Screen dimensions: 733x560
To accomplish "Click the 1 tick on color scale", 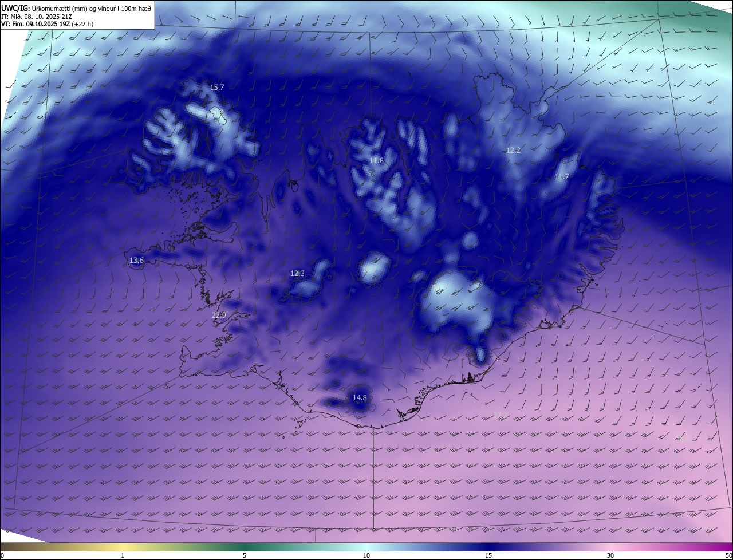I will click(123, 555).
